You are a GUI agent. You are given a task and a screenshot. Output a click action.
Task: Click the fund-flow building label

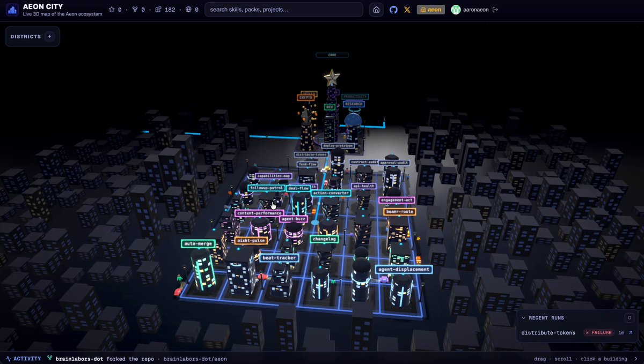tap(308, 165)
